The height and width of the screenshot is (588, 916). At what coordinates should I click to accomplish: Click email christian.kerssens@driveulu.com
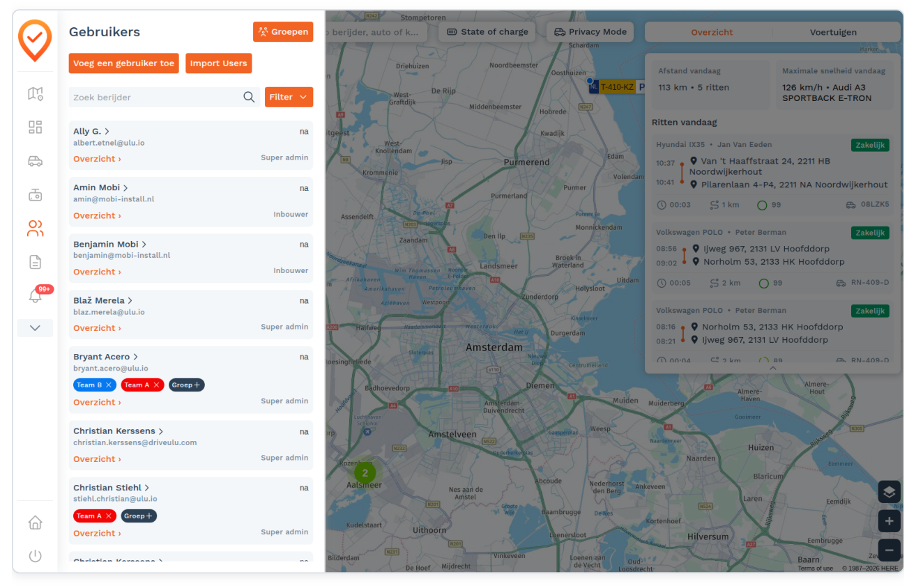click(x=135, y=442)
